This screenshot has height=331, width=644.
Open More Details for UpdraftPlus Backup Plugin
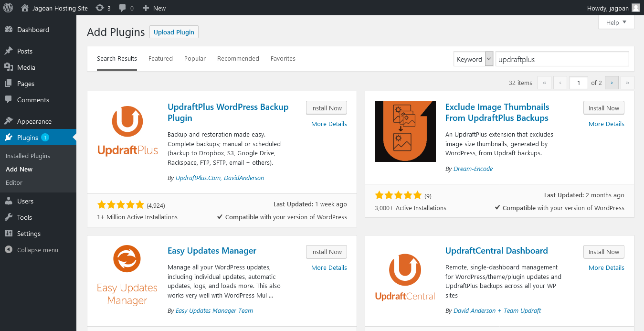tap(329, 124)
